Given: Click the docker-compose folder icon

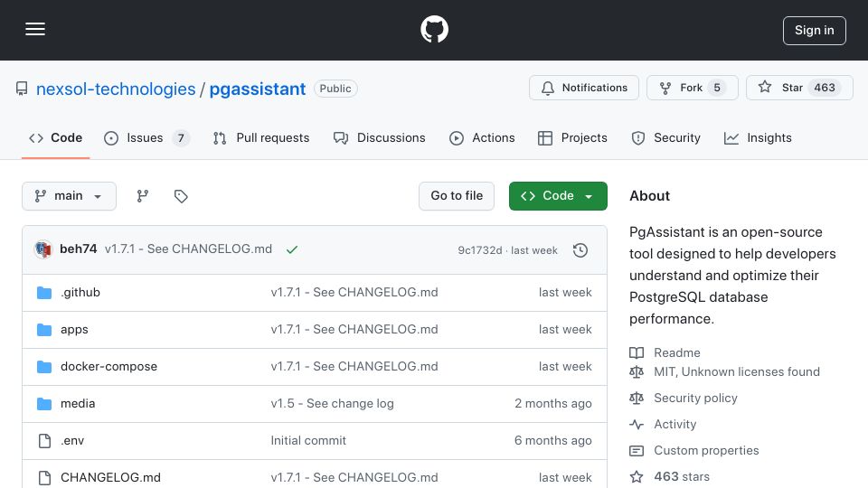Looking at the screenshot, I should click(44, 367).
